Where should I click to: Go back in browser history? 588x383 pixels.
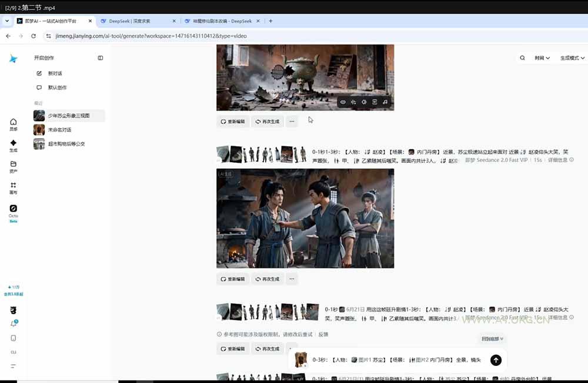8,36
